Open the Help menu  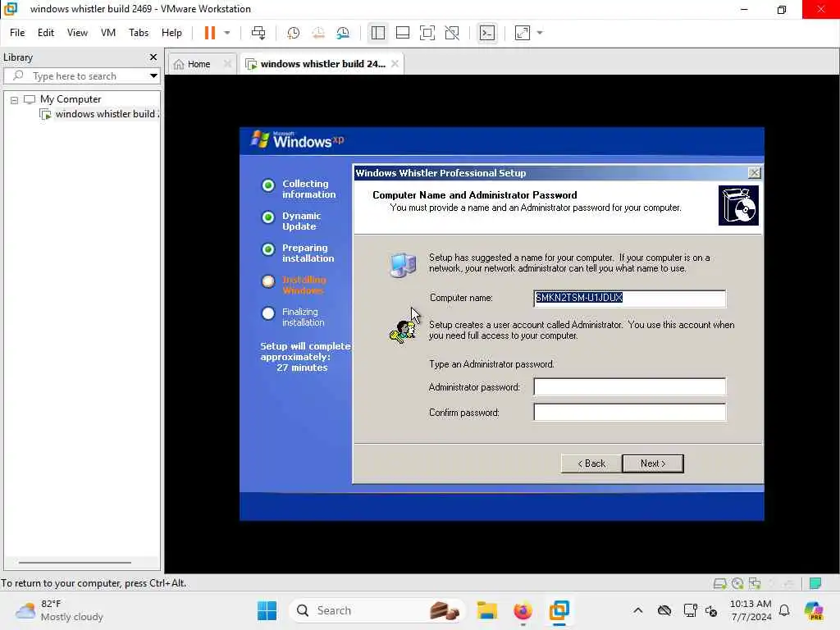(171, 33)
